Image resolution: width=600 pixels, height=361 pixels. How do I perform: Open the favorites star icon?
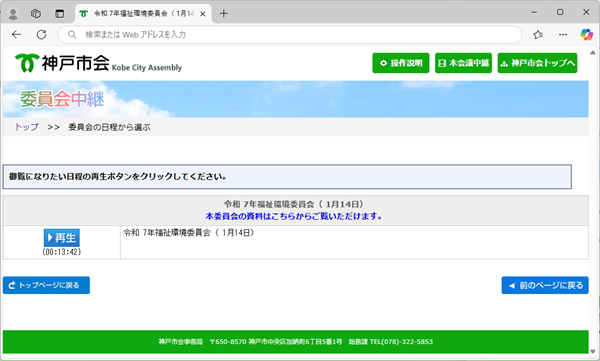[538, 34]
